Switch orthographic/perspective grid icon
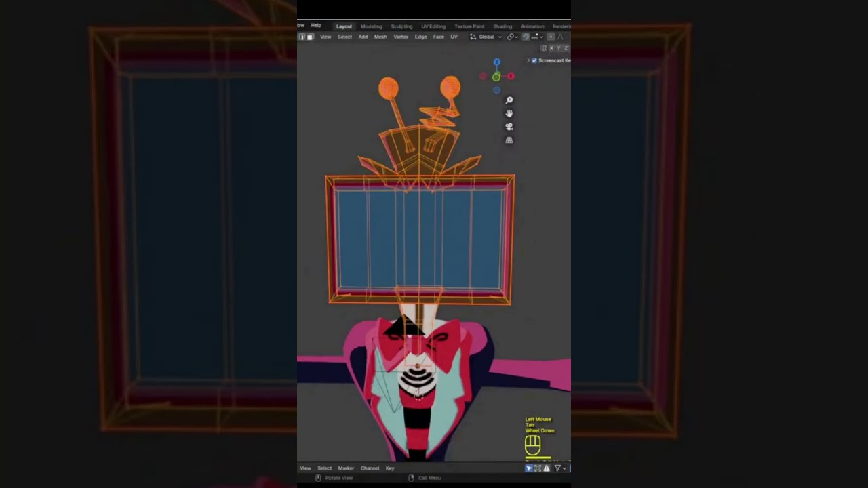This screenshot has width=868, height=488. pyautogui.click(x=509, y=140)
